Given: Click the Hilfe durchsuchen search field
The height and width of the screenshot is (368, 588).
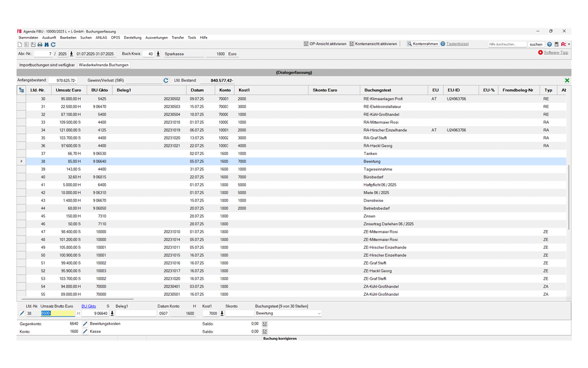Looking at the screenshot, I should pos(507,45).
